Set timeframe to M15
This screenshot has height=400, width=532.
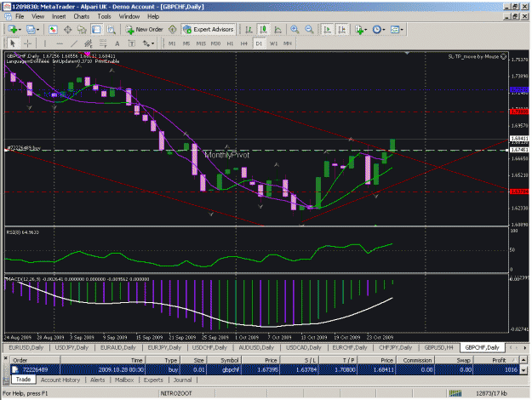(201, 43)
